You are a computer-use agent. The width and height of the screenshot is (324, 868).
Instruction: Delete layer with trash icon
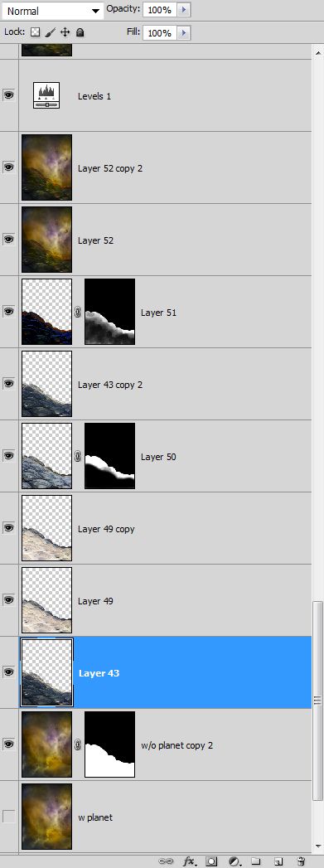301,861
